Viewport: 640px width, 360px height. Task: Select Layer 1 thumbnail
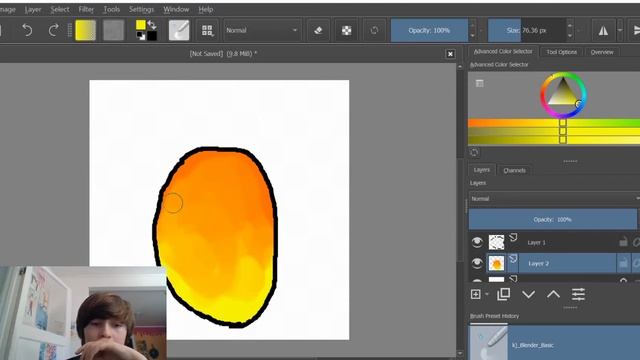tap(496, 242)
